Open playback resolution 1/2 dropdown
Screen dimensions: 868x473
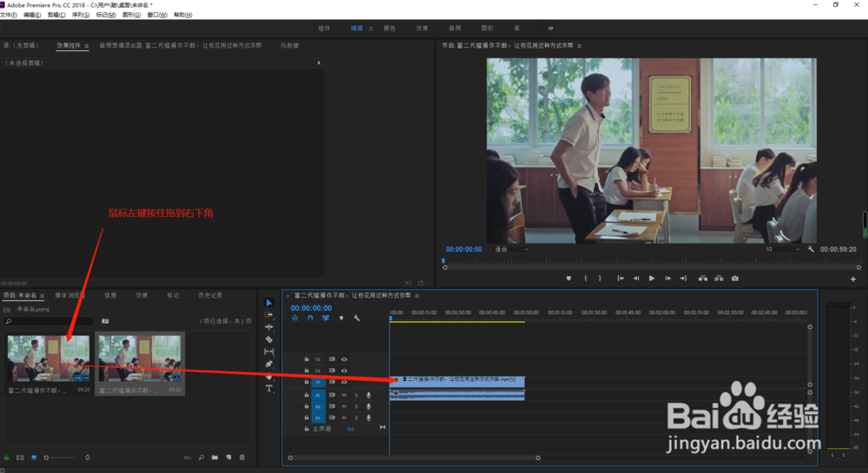782,249
